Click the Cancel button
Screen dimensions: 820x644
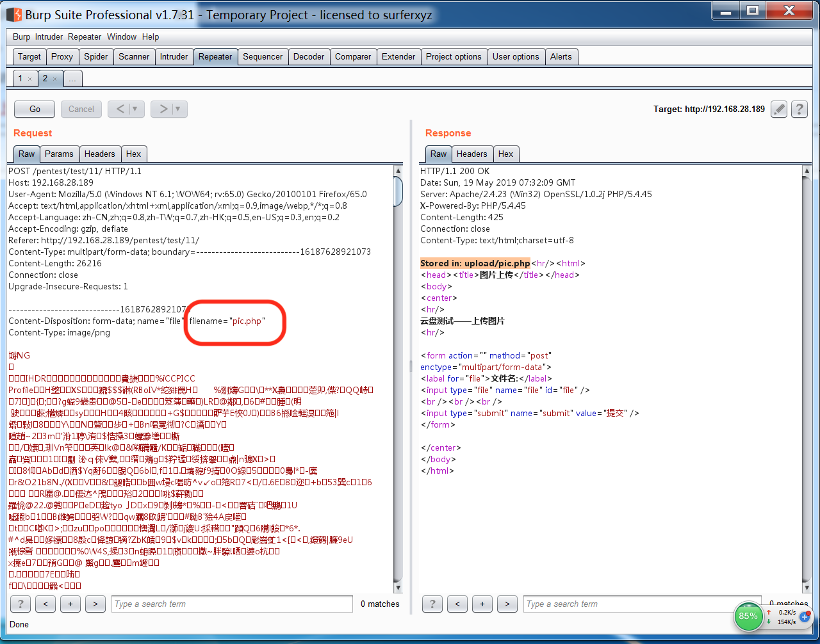coord(81,109)
